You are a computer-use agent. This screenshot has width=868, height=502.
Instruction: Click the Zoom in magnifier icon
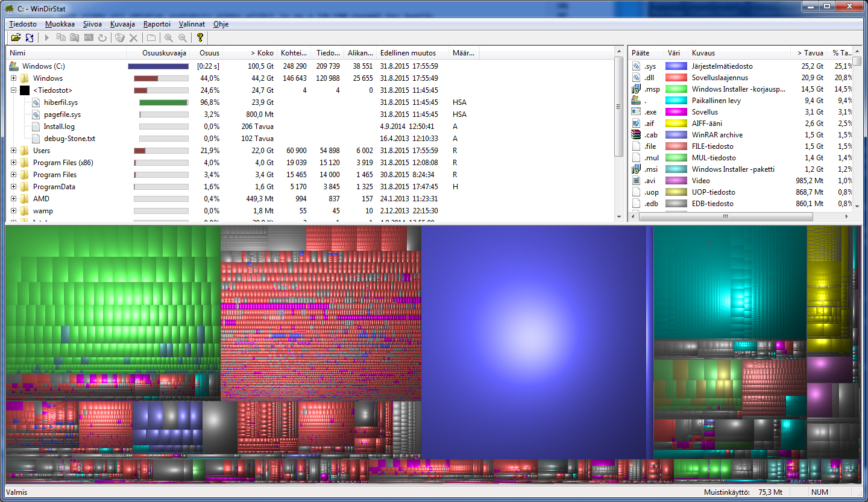[x=169, y=38]
